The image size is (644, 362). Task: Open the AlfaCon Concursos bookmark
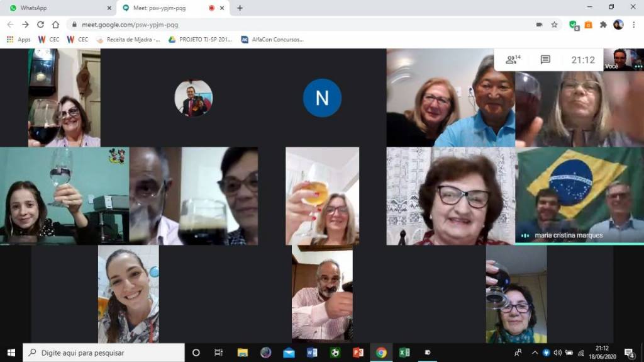pos(272,39)
